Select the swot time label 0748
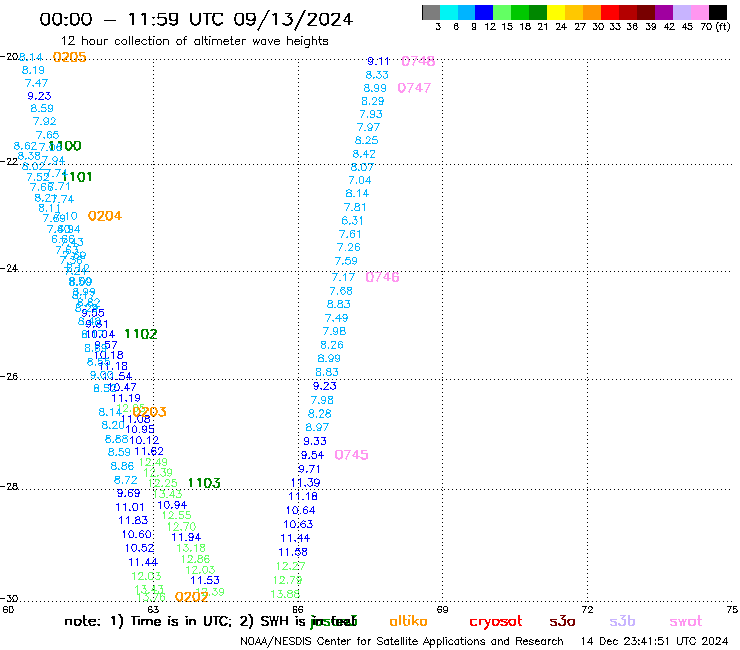Viewport: 740px width, 650px height. [x=418, y=61]
